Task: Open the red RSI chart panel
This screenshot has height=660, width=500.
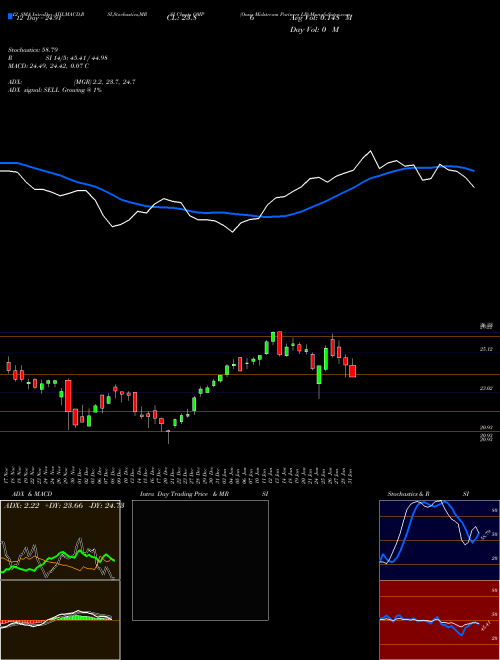Action: pos(439,620)
